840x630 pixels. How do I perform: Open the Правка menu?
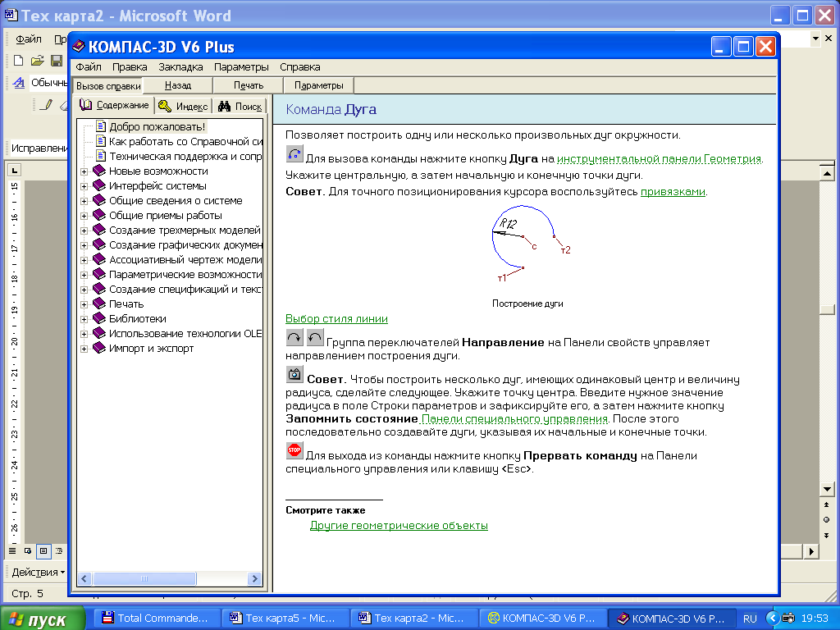click(x=130, y=67)
